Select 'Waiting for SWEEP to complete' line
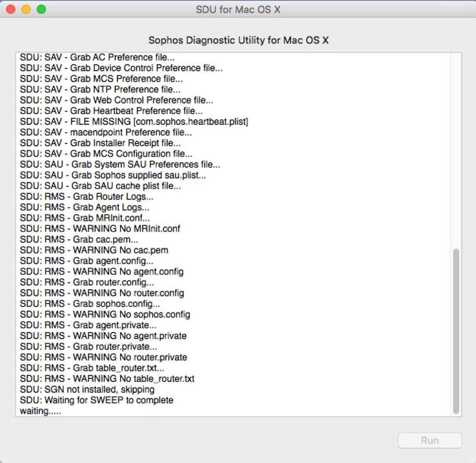 (x=97, y=400)
